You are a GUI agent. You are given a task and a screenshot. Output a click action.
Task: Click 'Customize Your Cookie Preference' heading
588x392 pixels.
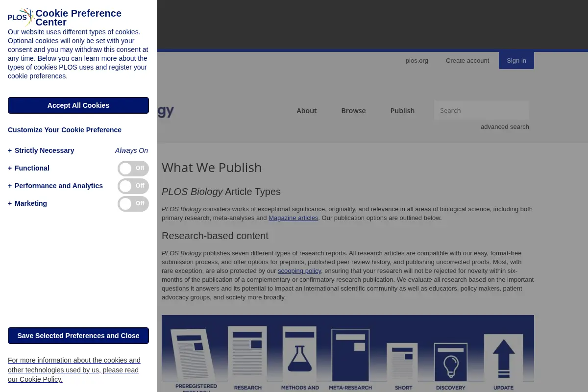coord(65,130)
